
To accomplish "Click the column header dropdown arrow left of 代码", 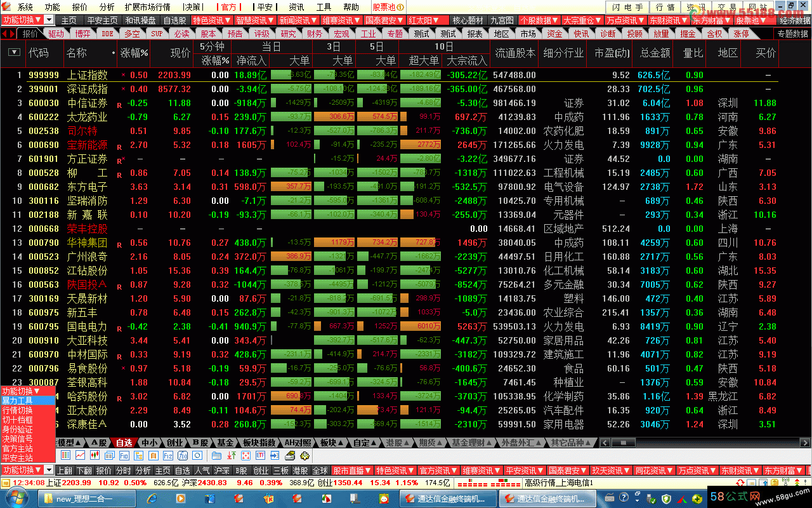I will [13, 53].
